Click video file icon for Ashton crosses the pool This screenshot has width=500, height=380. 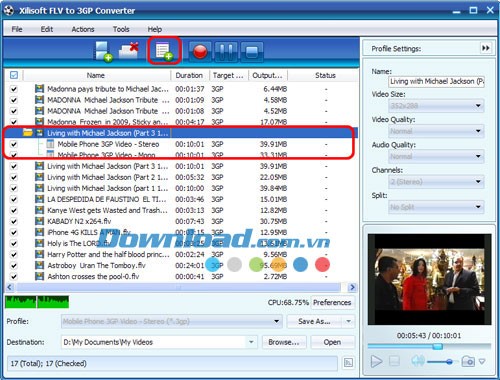coord(39,276)
